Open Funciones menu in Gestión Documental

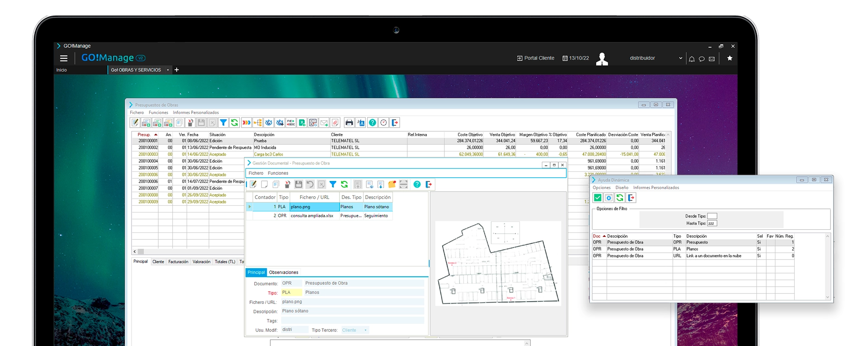[x=278, y=173]
